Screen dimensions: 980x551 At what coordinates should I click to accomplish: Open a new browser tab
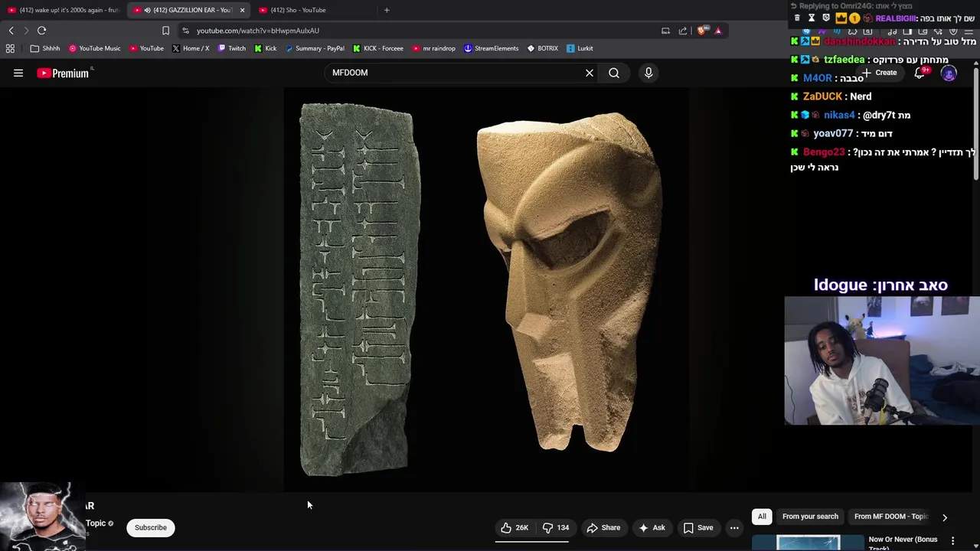click(387, 10)
